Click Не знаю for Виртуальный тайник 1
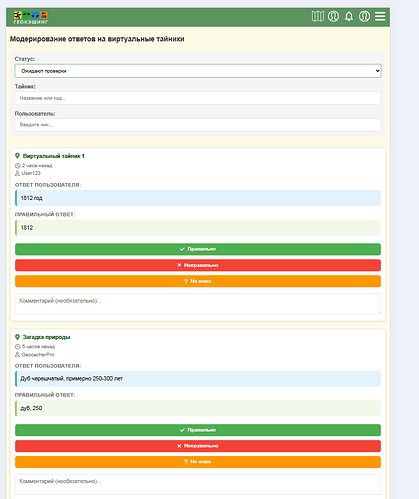This screenshot has width=419, height=499. point(198,281)
